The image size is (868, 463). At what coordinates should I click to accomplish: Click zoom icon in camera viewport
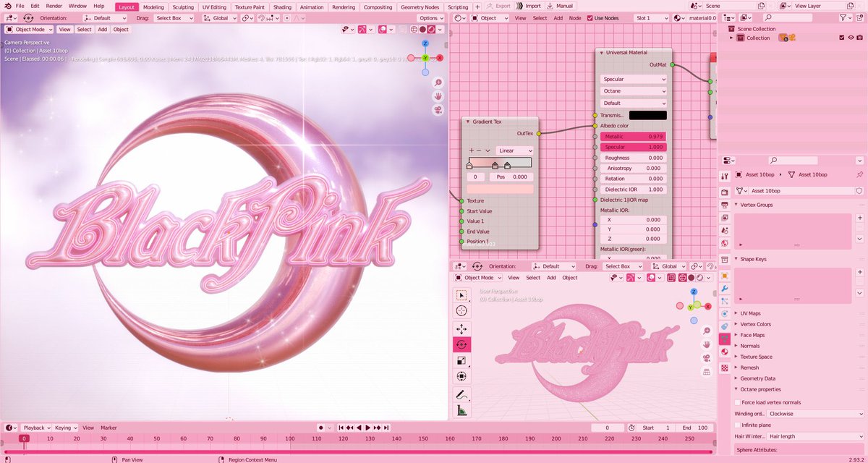pyautogui.click(x=438, y=82)
